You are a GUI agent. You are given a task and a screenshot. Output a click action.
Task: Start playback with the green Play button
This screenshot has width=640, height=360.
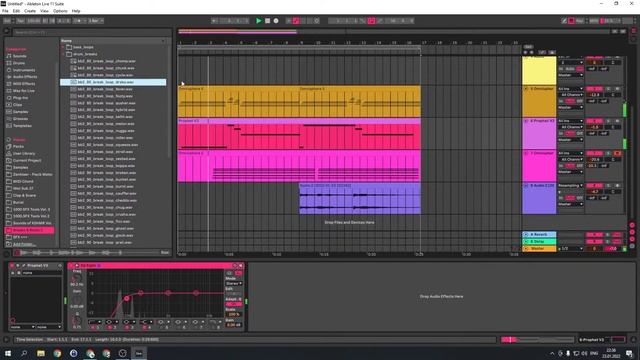(258, 20)
